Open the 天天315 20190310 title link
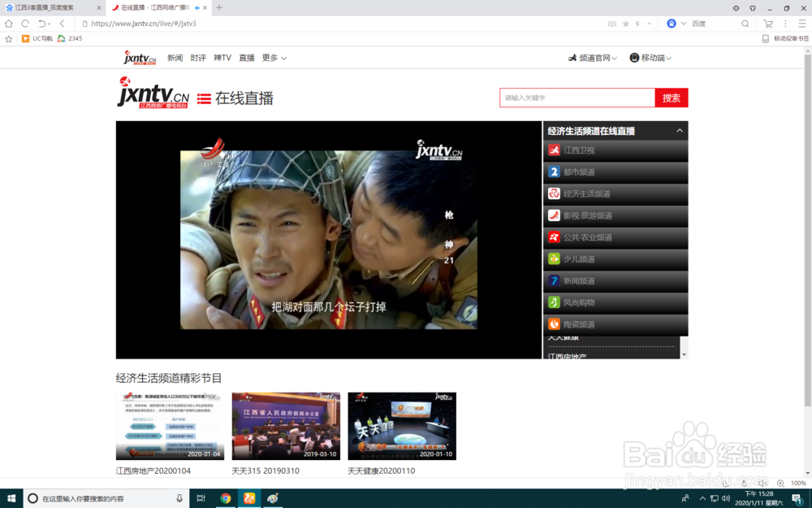 pos(266,471)
